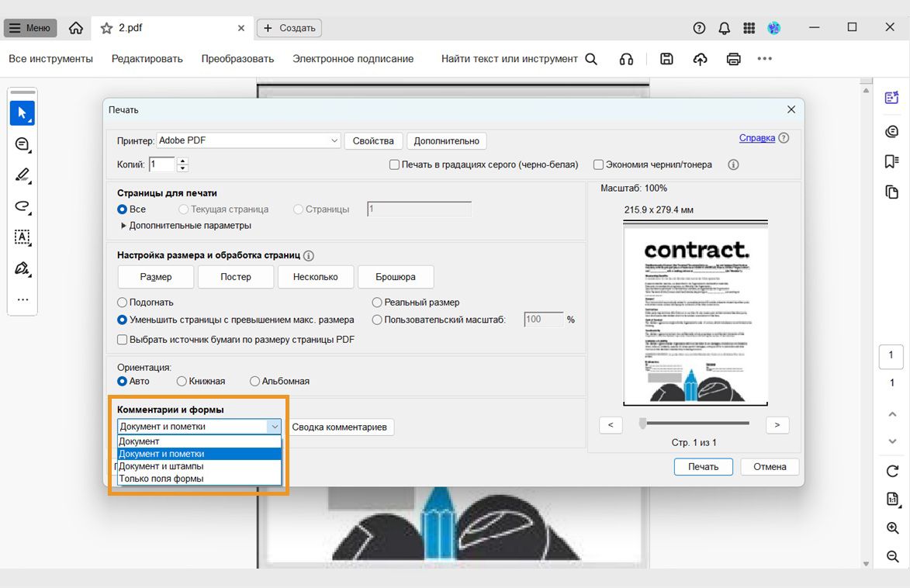Viewport: 910px width, 588px height.
Task: Choose the selection arrow tool
Action: coord(22,112)
